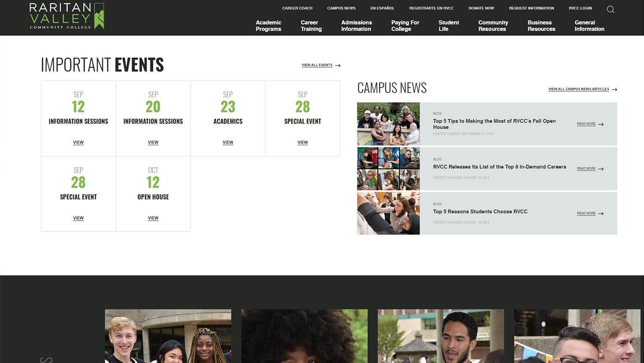Switch to En Español
Image resolution: width=644 pixels, height=363 pixels.
pos(382,8)
